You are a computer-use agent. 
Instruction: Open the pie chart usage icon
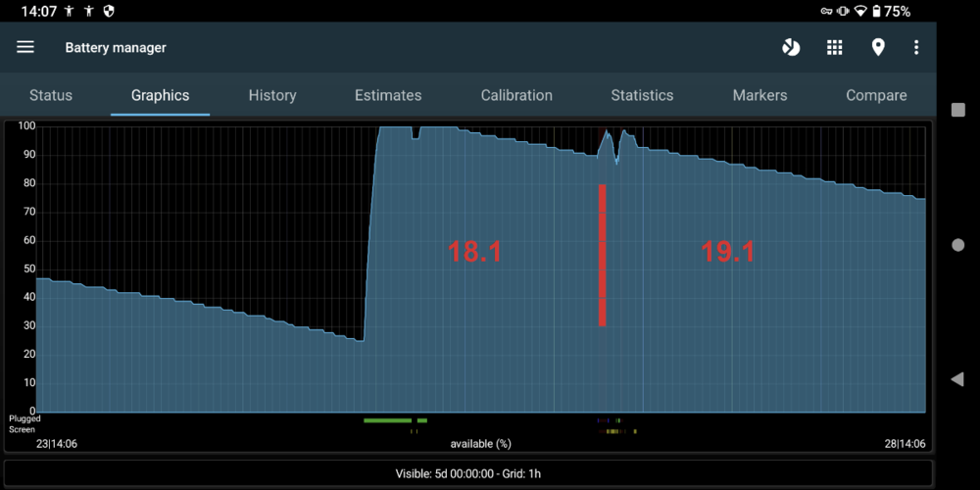(x=791, y=47)
